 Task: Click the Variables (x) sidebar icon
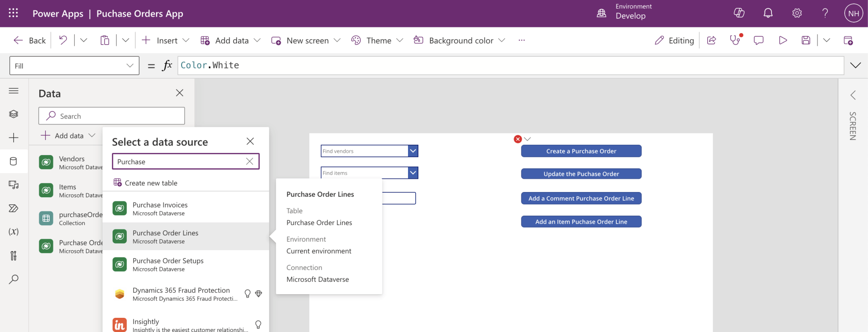(14, 232)
